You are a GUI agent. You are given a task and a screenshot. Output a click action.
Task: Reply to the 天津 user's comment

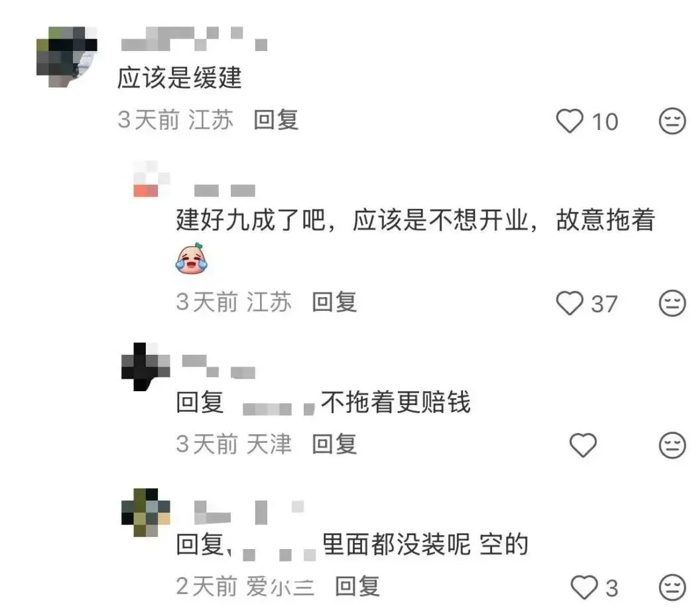(x=334, y=444)
